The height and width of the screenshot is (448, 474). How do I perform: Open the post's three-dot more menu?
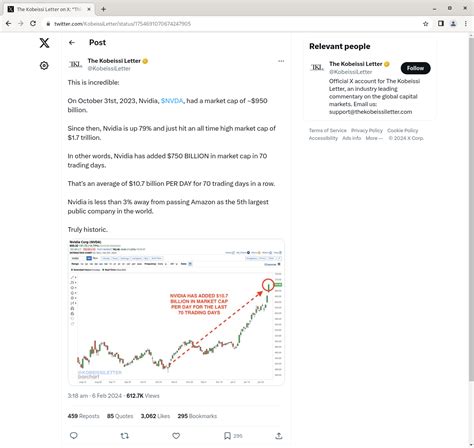[x=281, y=61]
